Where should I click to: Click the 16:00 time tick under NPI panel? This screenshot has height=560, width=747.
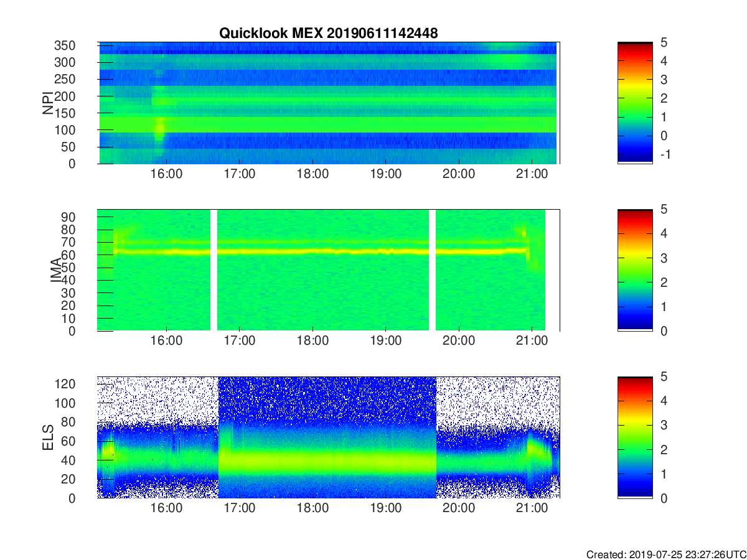point(167,174)
